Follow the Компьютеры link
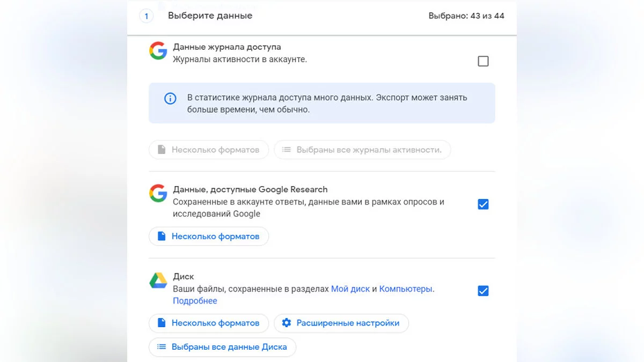This screenshot has height=362, width=644. [x=405, y=289]
